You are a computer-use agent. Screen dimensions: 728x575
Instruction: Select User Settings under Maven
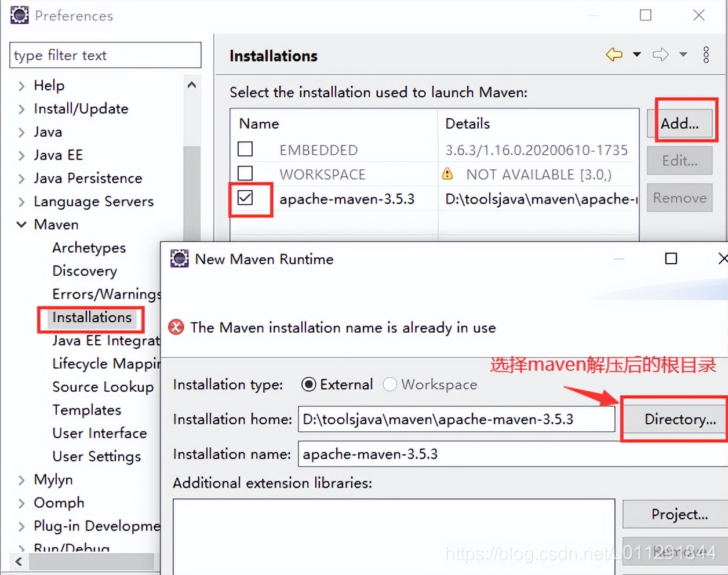click(96, 456)
